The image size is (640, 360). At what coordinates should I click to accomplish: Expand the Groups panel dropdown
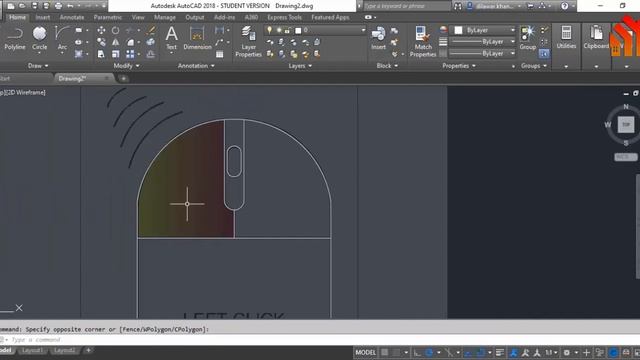point(534,66)
